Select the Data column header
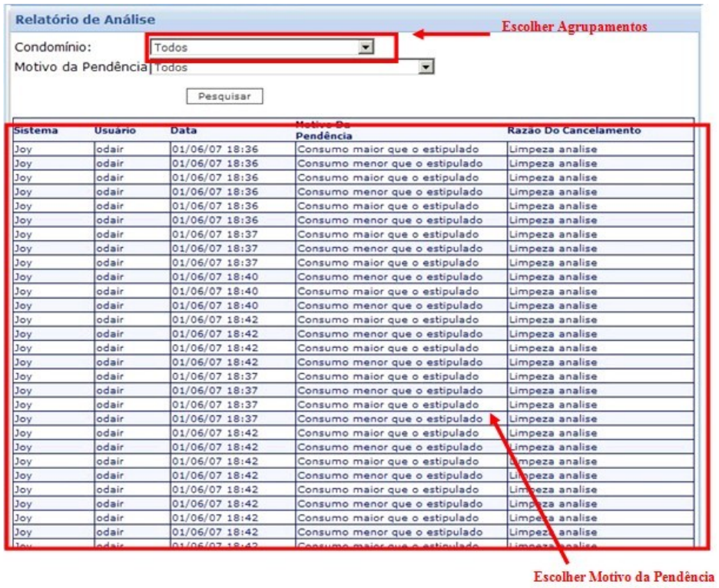Image resolution: width=719 pixels, height=588 pixels. 184,131
